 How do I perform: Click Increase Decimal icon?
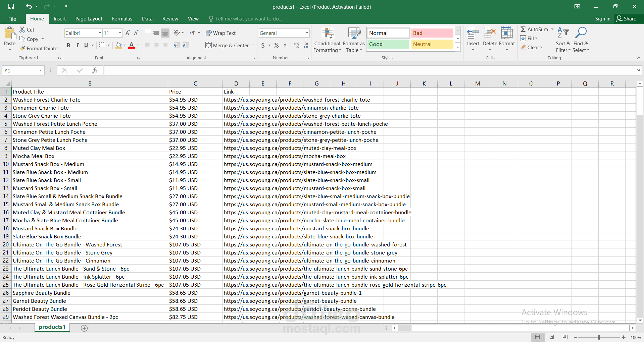coord(297,45)
